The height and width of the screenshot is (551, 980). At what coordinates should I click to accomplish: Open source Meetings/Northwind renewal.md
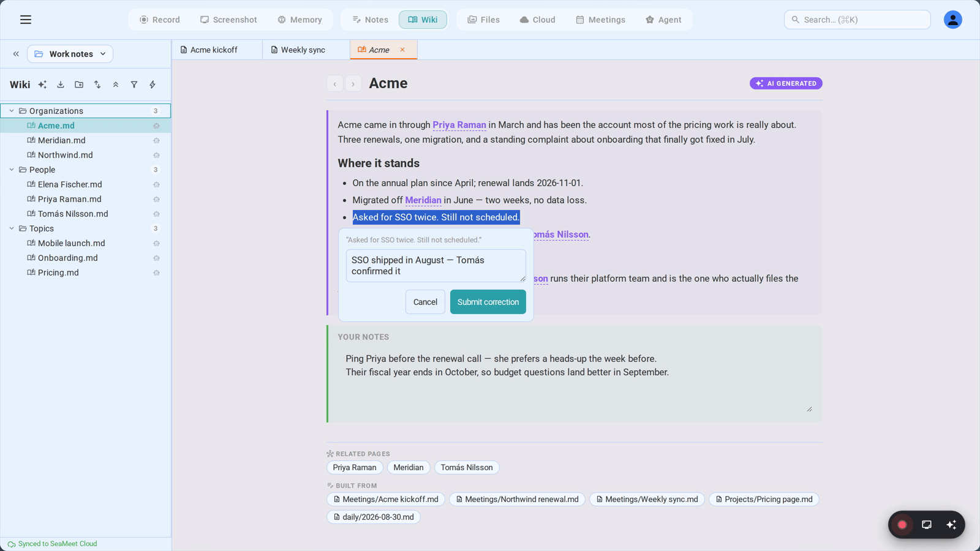coord(517,499)
